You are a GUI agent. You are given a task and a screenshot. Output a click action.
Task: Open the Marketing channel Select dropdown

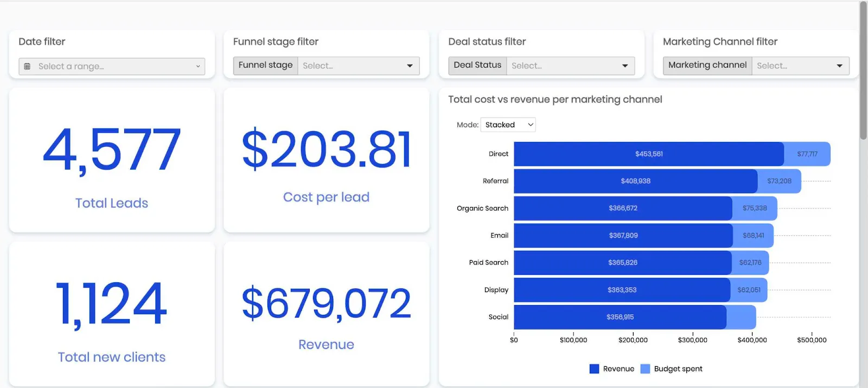tap(801, 66)
